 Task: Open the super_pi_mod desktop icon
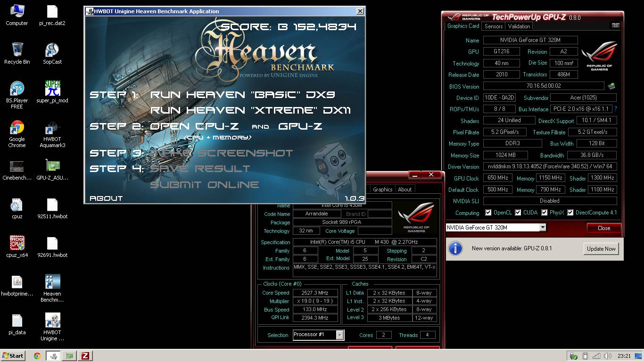52,92
